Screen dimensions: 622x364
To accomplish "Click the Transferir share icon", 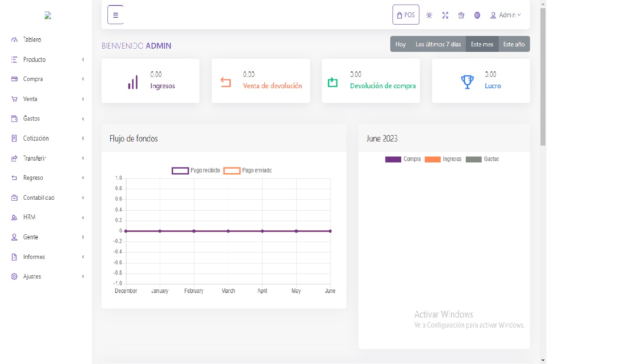I will 14,158.
